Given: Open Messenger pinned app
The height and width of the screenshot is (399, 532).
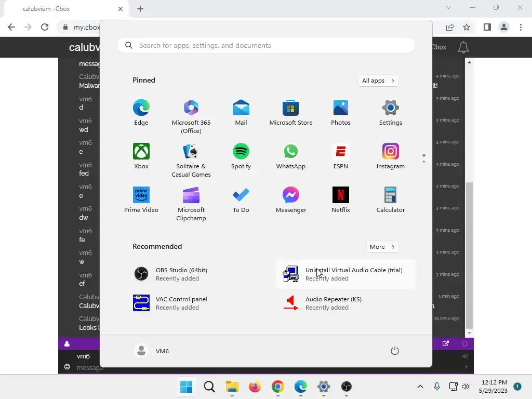Looking at the screenshot, I should coord(291,200).
